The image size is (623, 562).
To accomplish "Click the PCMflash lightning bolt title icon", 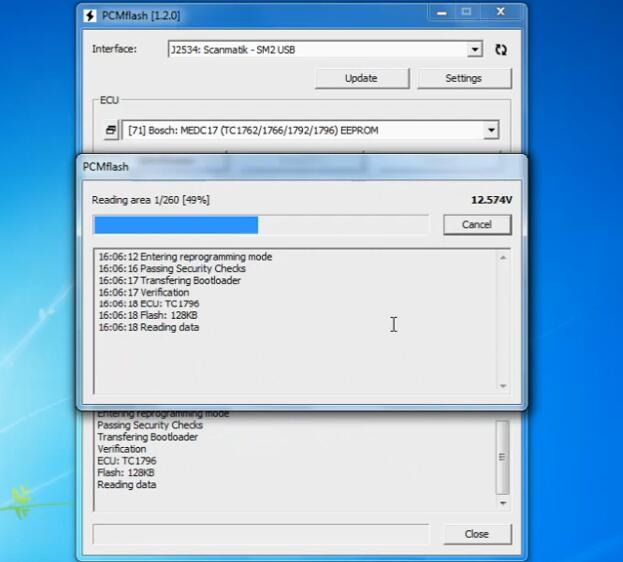I will [x=90, y=16].
